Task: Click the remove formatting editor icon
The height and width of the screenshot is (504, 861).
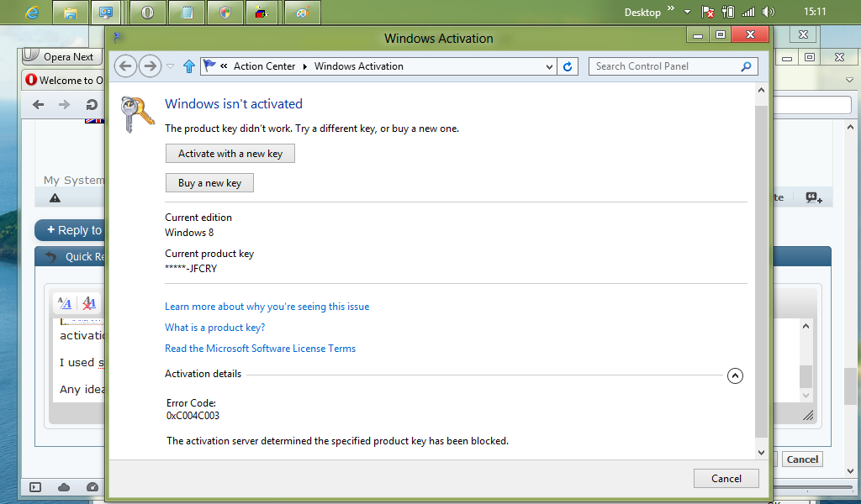Action: tap(89, 302)
